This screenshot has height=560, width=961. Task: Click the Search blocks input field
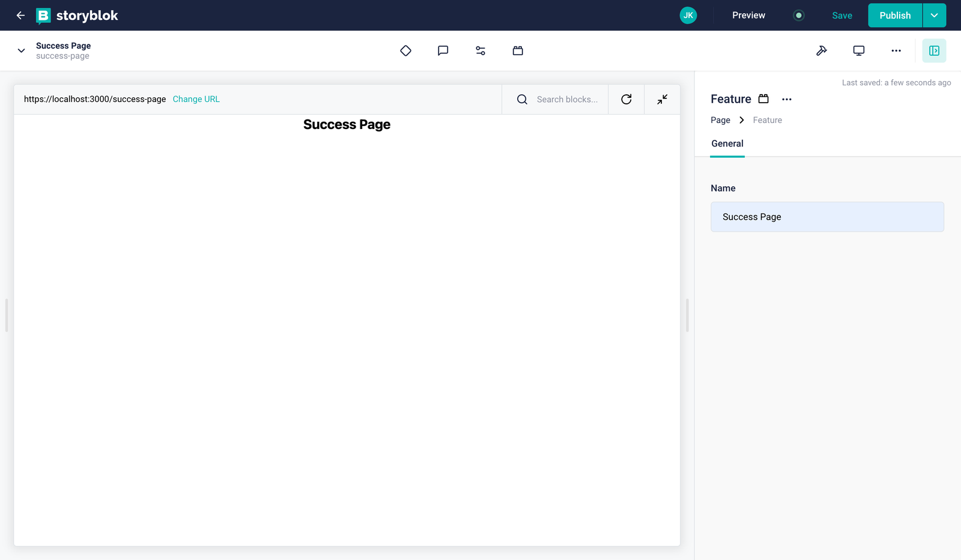point(567,100)
